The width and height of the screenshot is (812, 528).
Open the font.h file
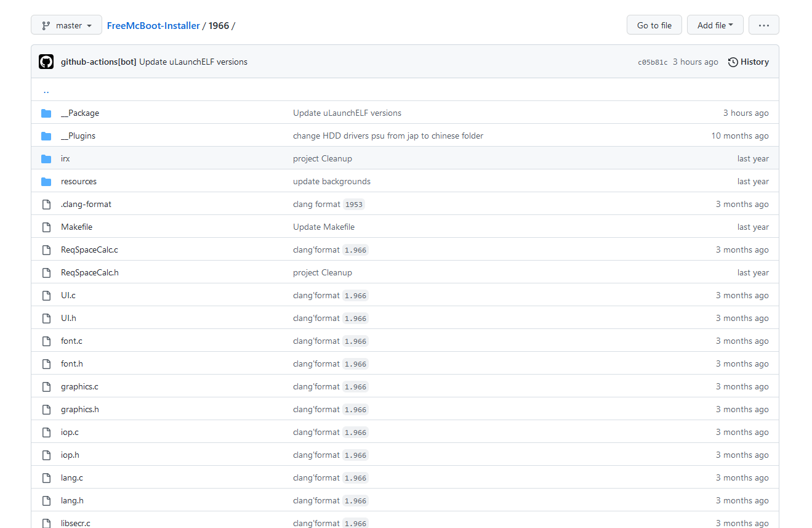(72, 364)
